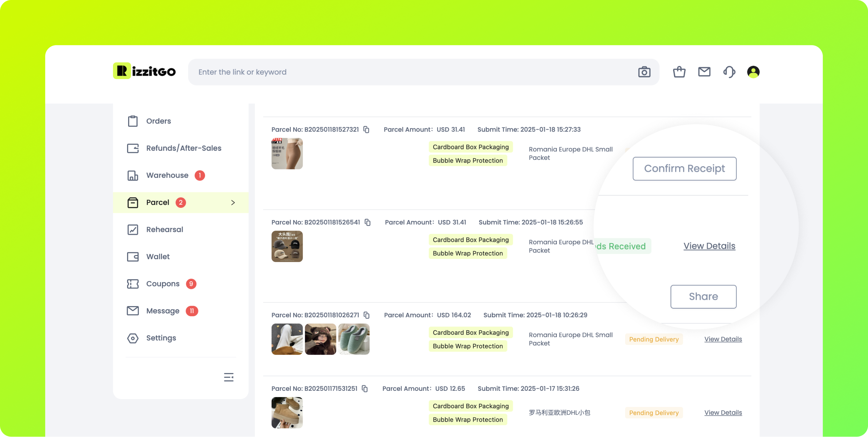Click the Settings gear icon

click(x=133, y=338)
